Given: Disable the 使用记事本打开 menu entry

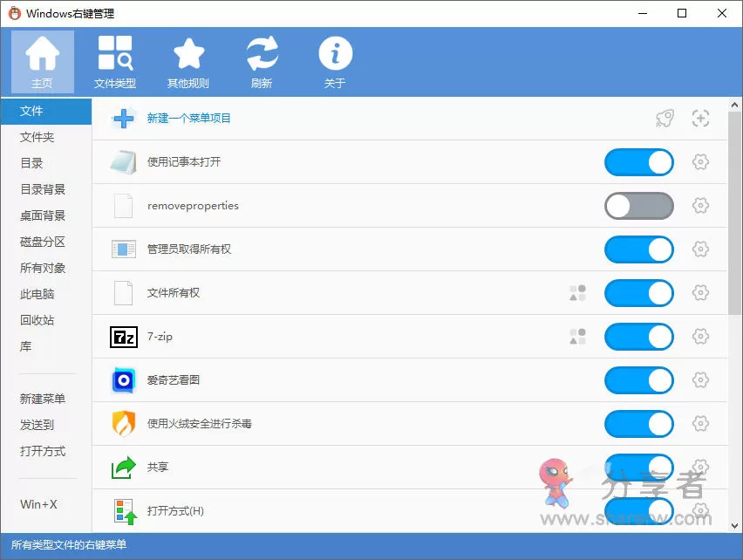Looking at the screenshot, I should [638, 162].
